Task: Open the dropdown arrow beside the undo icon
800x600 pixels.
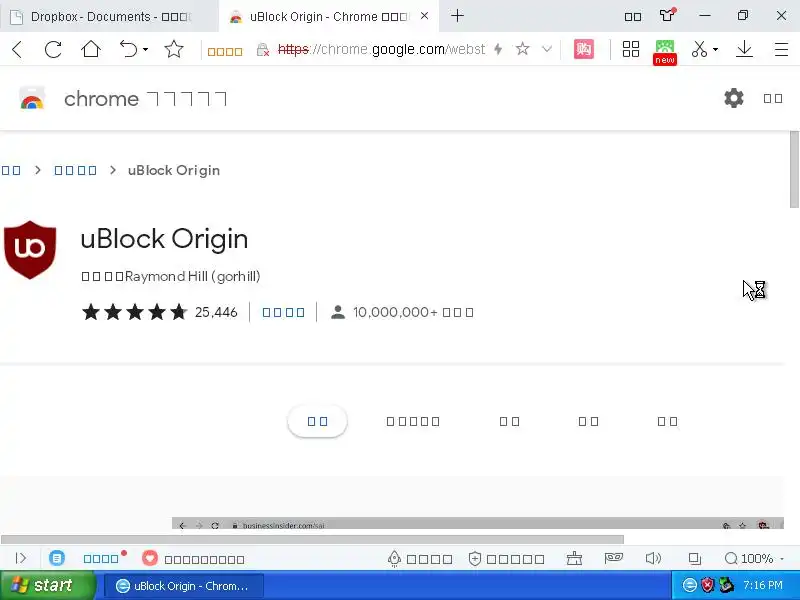Action: [145, 49]
